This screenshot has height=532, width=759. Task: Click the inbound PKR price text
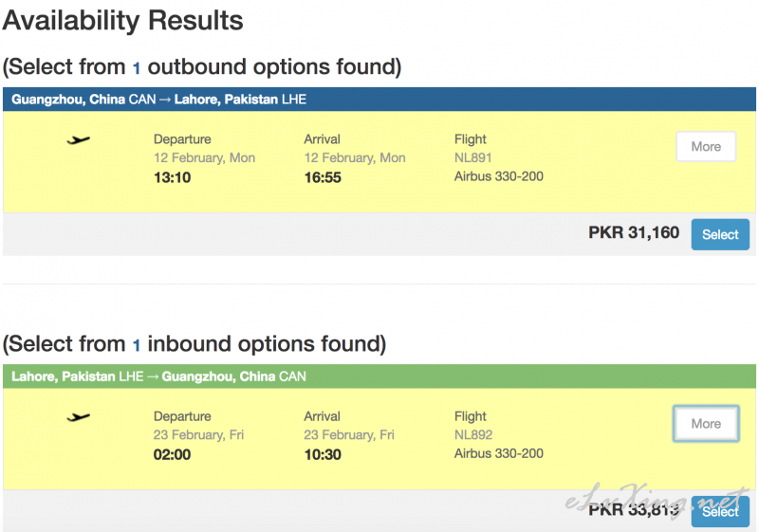click(x=634, y=510)
